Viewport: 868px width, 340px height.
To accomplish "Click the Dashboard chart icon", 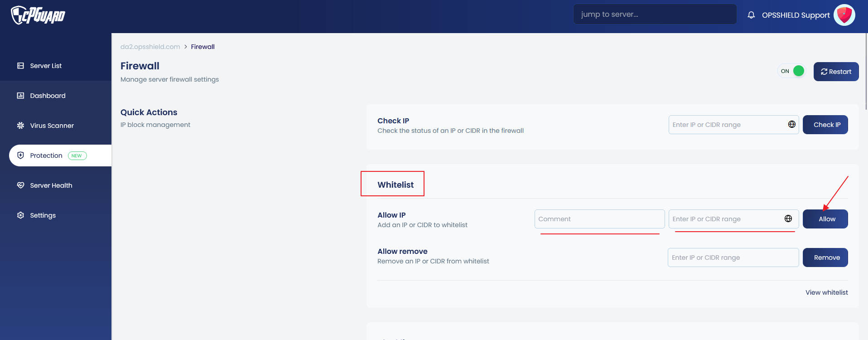I will point(20,96).
